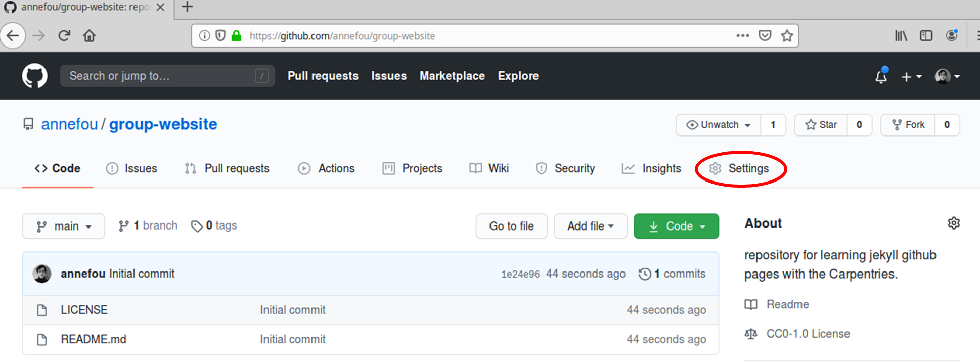Open the group-website repository name link
Screen dimensions: 980x363
tap(163, 124)
